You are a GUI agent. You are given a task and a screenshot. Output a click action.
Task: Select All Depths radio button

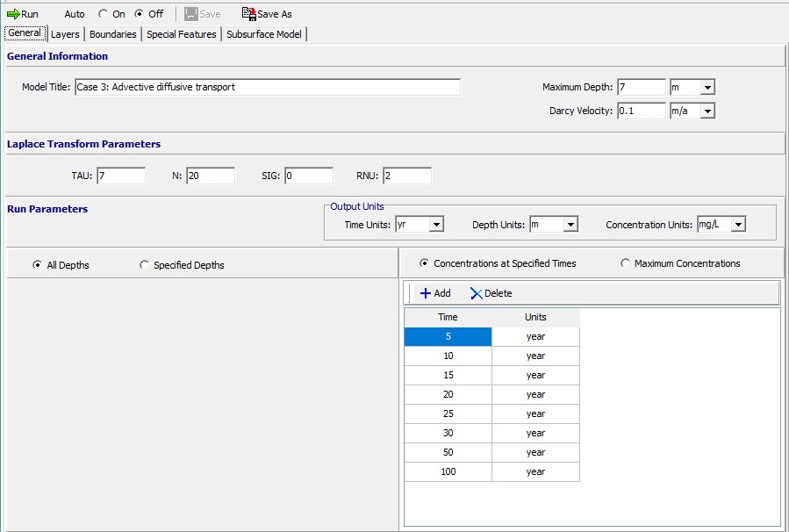tap(37, 265)
